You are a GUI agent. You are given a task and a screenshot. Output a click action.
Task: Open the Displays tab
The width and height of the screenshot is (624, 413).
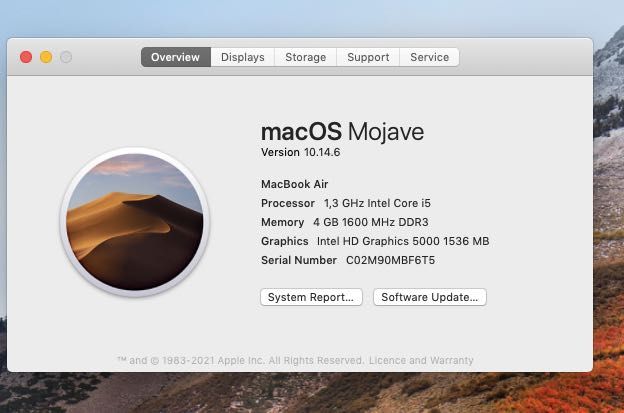(x=242, y=57)
